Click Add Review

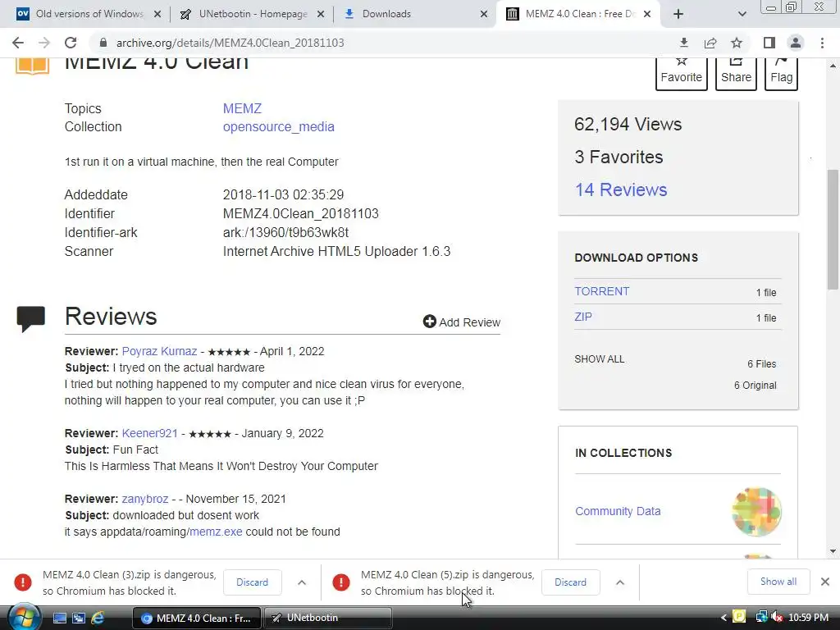click(462, 322)
